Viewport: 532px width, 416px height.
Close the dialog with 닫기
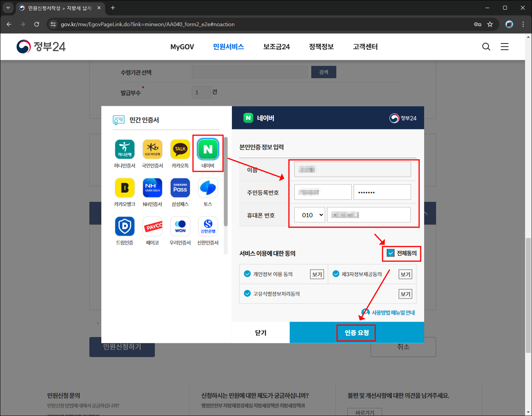261,332
